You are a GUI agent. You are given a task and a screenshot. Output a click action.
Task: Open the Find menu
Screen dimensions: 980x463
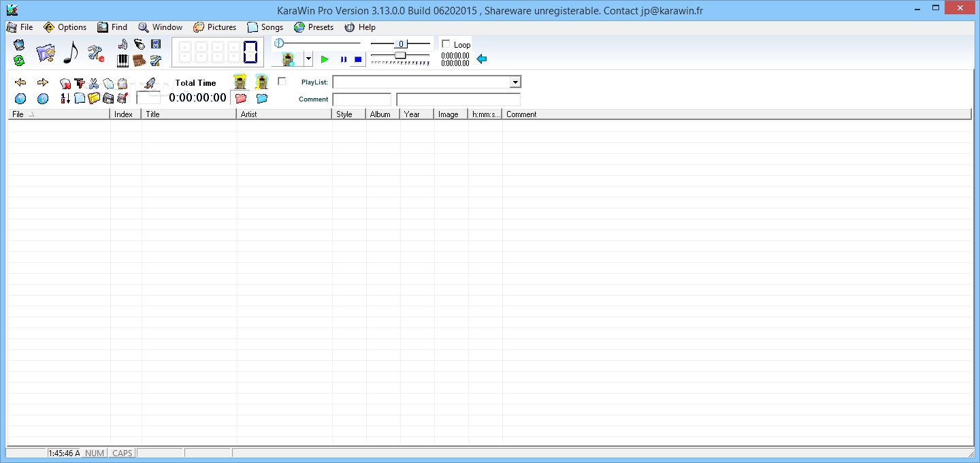pyautogui.click(x=112, y=27)
